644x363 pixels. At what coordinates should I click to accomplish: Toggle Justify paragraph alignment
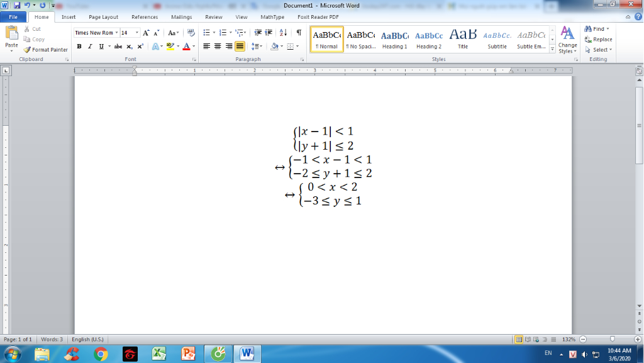point(240,47)
